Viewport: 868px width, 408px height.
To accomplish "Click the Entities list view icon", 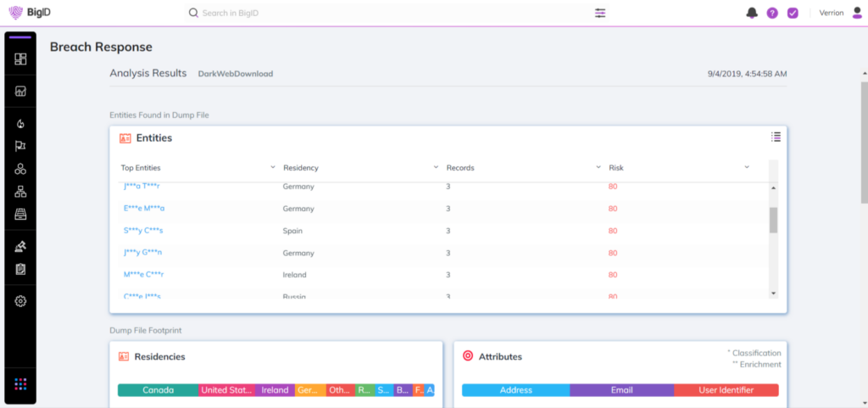I will pos(776,137).
